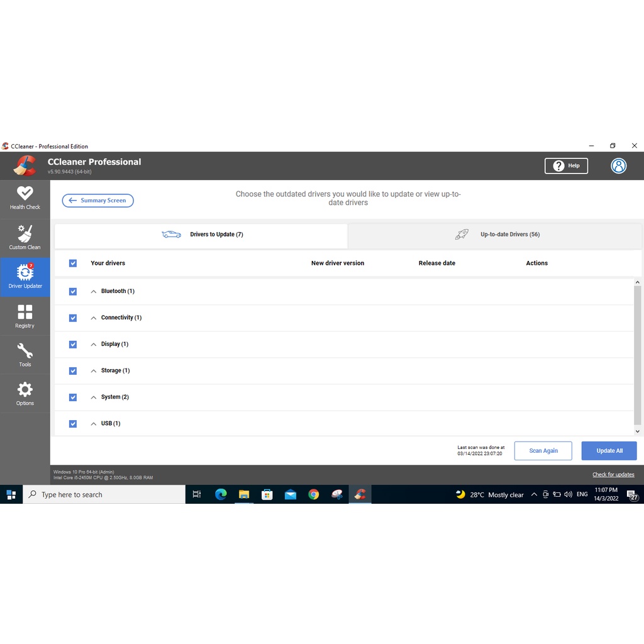Click the Windows 10 Pro 64-bit system info
The image size is (644, 644).
click(84, 472)
